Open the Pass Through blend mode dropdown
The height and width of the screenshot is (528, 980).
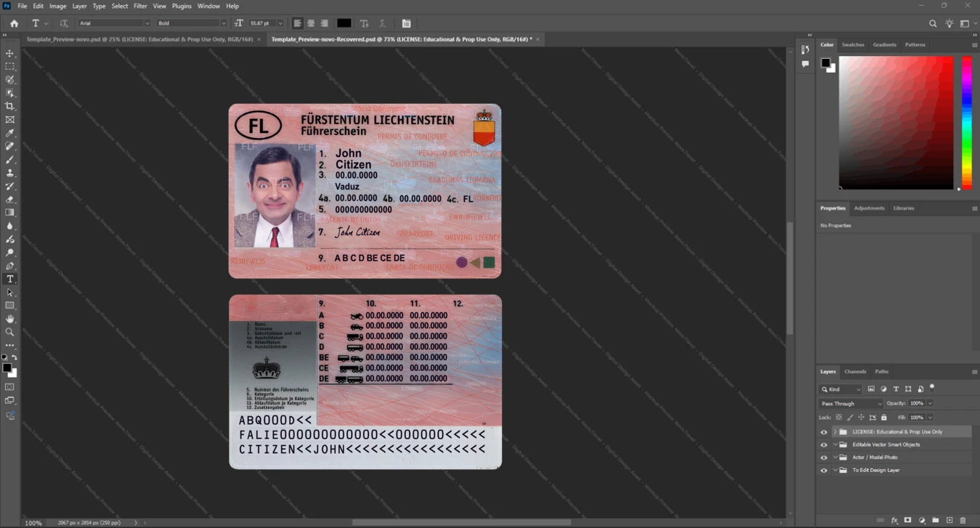click(x=850, y=403)
